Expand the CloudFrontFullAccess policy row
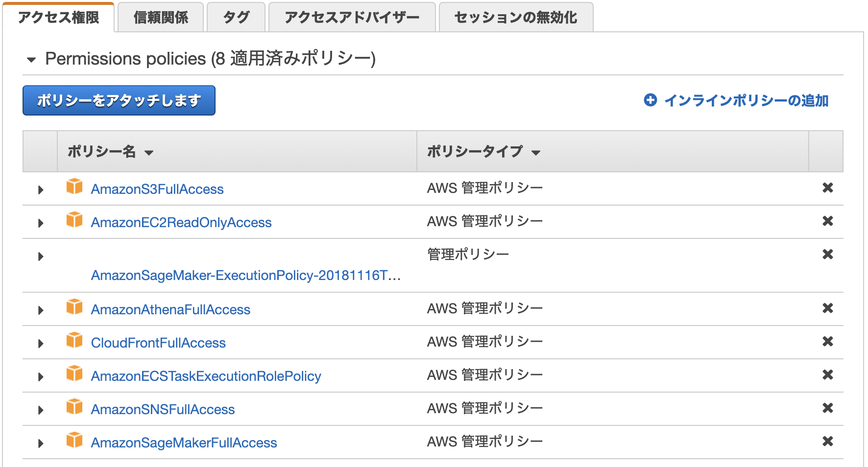Image resolution: width=868 pixels, height=467 pixels. click(x=41, y=343)
